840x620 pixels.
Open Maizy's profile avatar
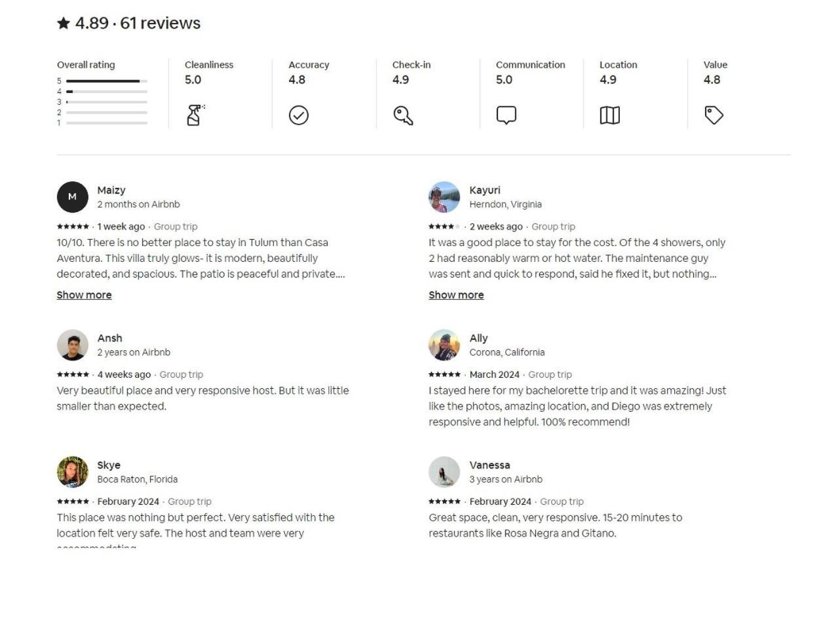click(73, 197)
